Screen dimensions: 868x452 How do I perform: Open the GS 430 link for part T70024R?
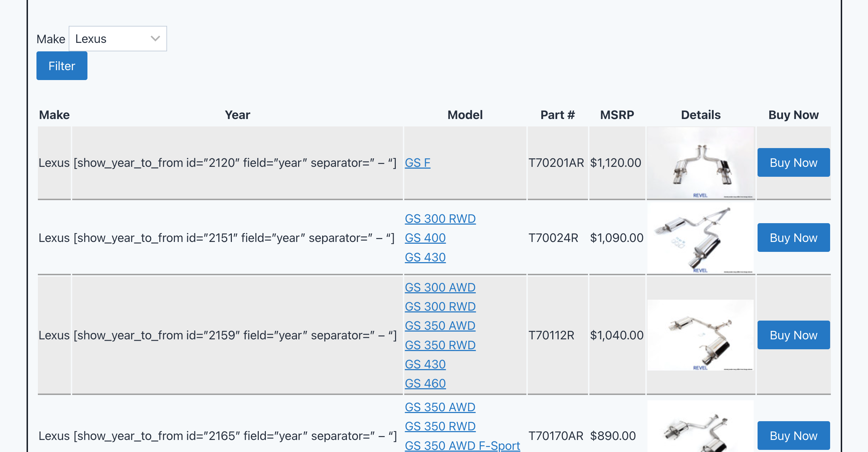(x=426, y=257)
